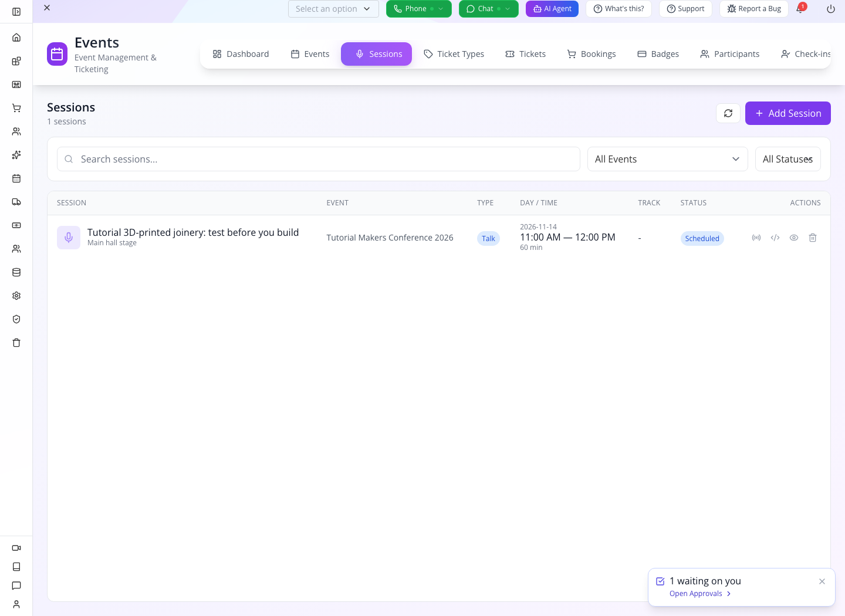The height and width of the screenshot is (616, 845).
Task: Open the shopping cart sidebar icon
Action: coord(16,108)
